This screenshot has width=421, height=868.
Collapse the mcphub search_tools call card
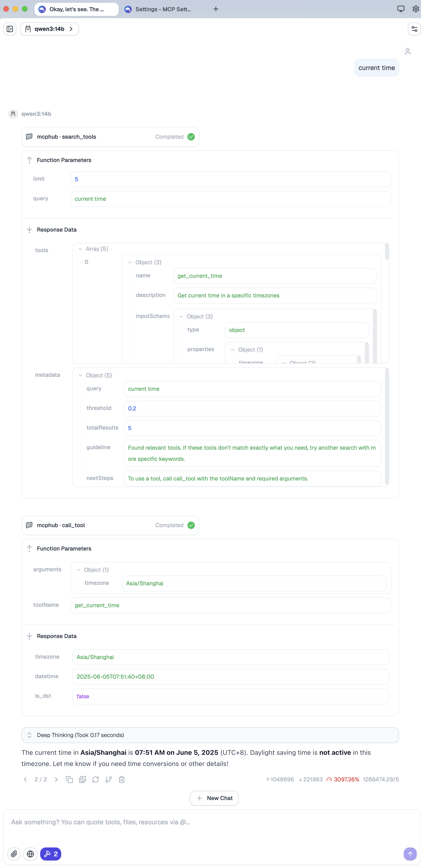coord(110,137)
